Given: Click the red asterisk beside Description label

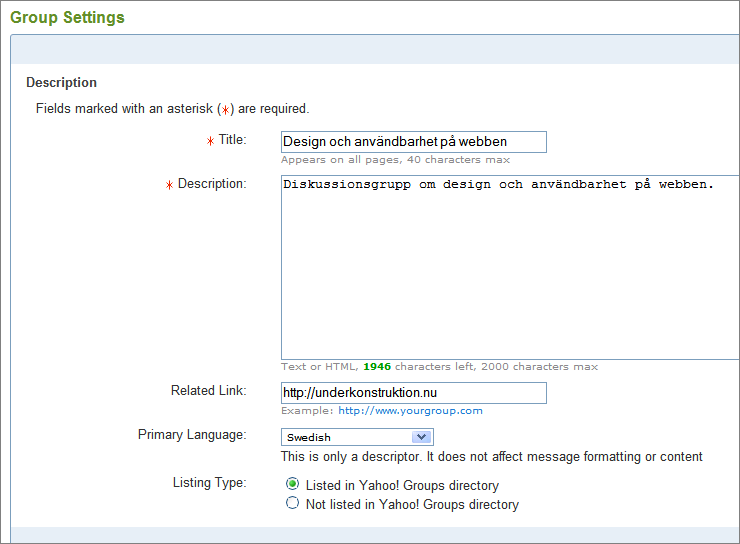Looking at the screenshot, I should [x=169, y=185].
